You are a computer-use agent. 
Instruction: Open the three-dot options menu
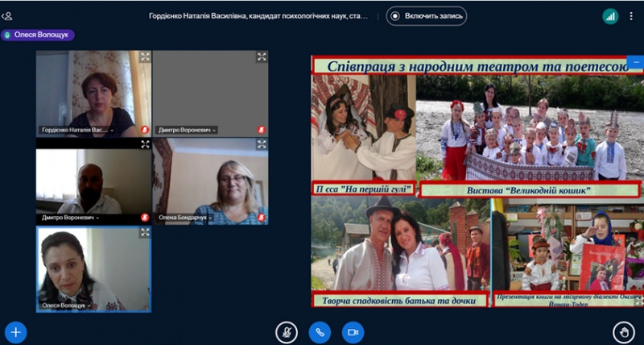point(633,15)
